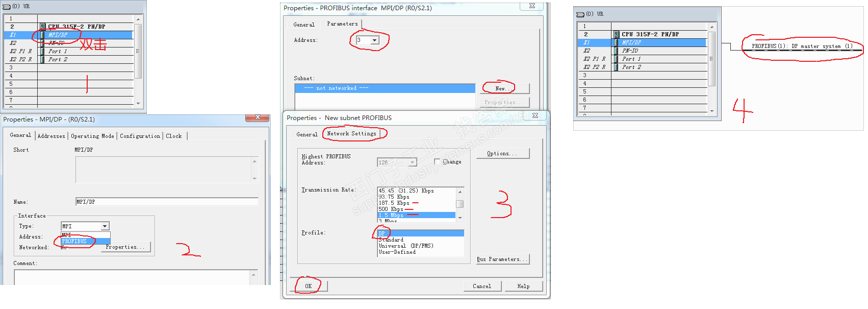This screenshot has height=309, width=868.
Task: Confirm the New subnet dialog with OK
Action: [309, 286]
